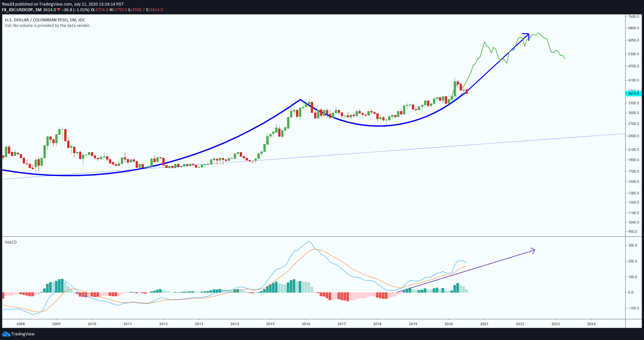Click the 2022 year on the time axis
The width and height of the screenshot is (644, 340).
[x=520, y=324]
